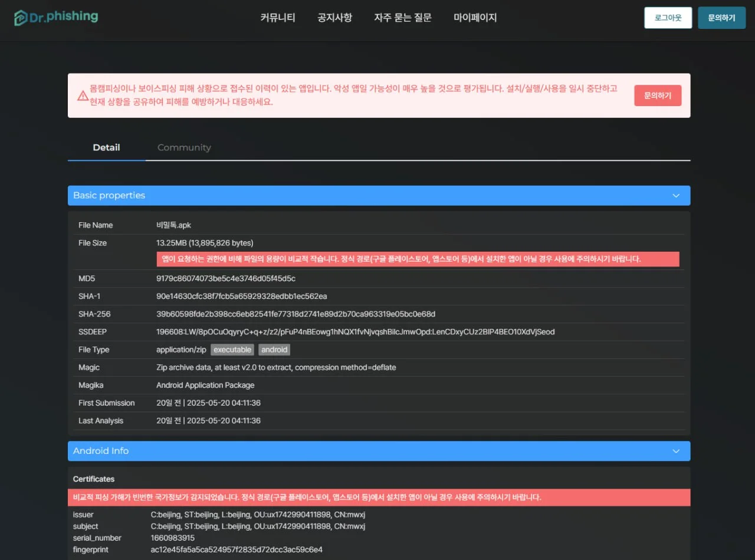Image resolution: width=755 pixels, height=560 pixels.
Task: Click the 비밀톡.apk file name
Action: tap(173, 225)
